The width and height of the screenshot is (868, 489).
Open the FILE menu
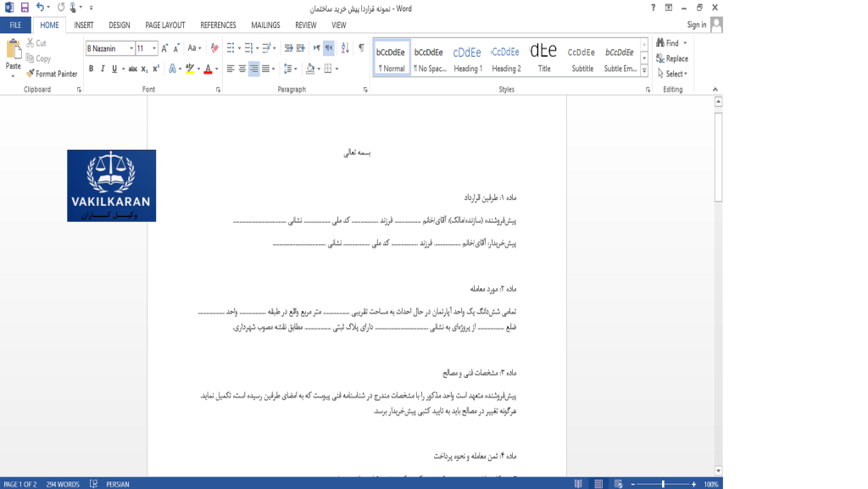[14, 25]
